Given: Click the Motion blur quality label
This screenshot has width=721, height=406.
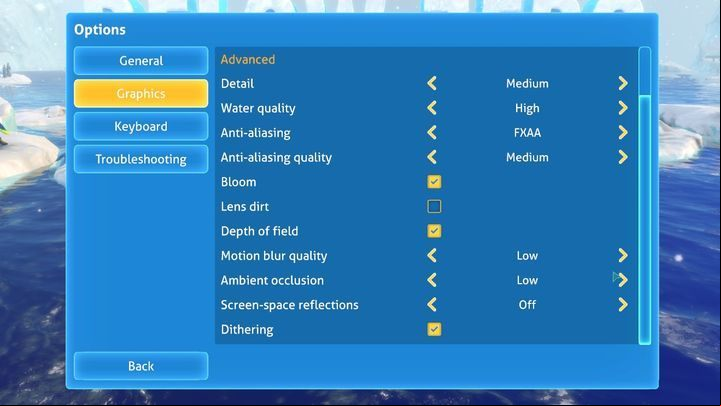Looking at the screenshot, I should click(274, 256).
